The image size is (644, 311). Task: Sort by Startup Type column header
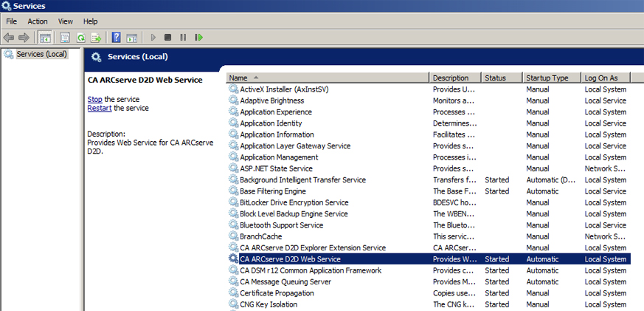click(x=552, y=78)
